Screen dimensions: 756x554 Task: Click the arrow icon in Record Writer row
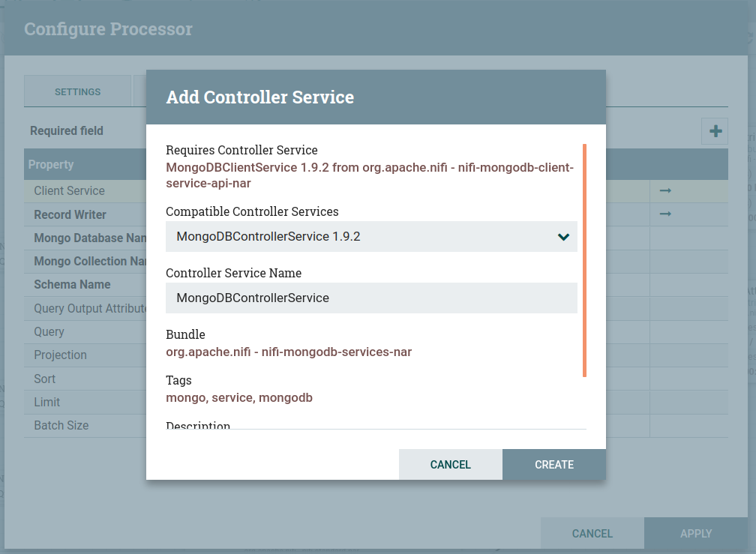pyautogui.click(x=664, y=214)
